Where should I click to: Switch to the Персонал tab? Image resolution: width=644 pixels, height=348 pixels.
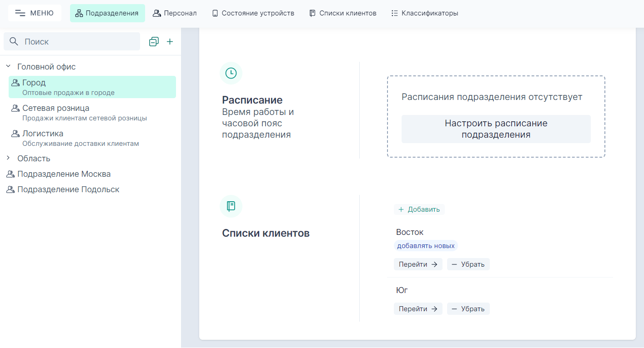(175, 13)
